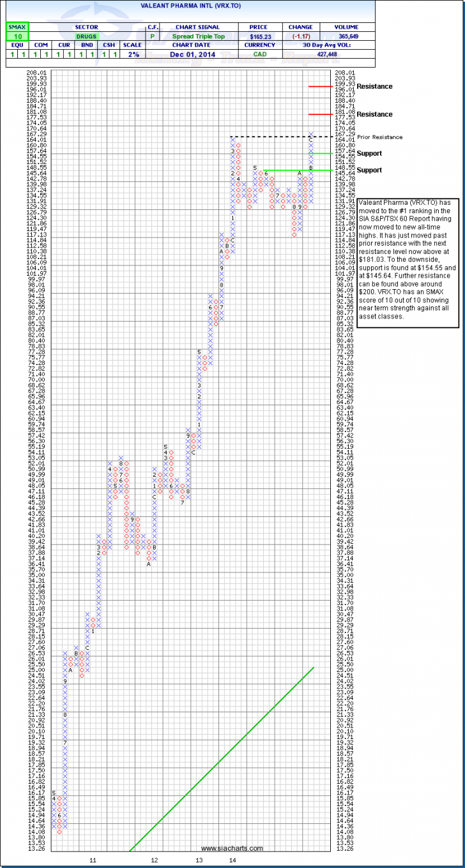Viewport: 465px width, 868px height.
Task: Click the year 11 axis label
Action: [93, 861]
